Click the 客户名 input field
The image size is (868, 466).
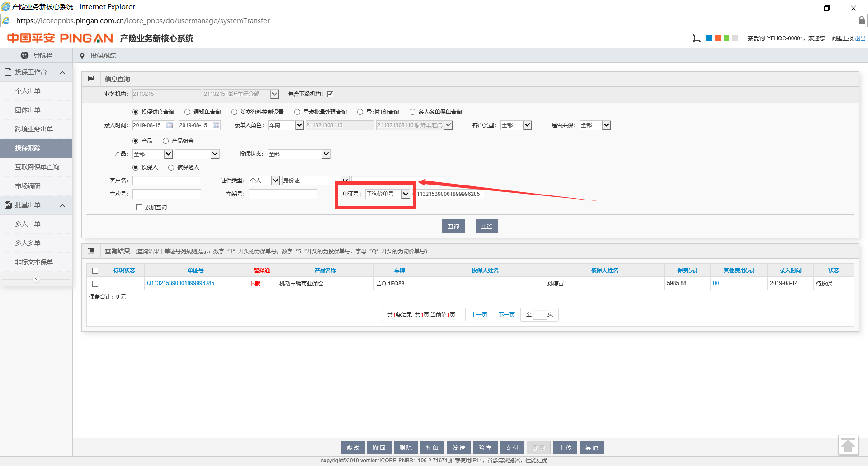click(x=167, y=181)
